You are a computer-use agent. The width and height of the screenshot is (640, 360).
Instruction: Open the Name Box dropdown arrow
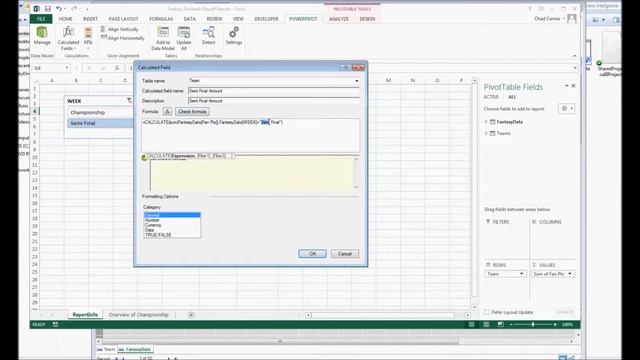(67, 68)
